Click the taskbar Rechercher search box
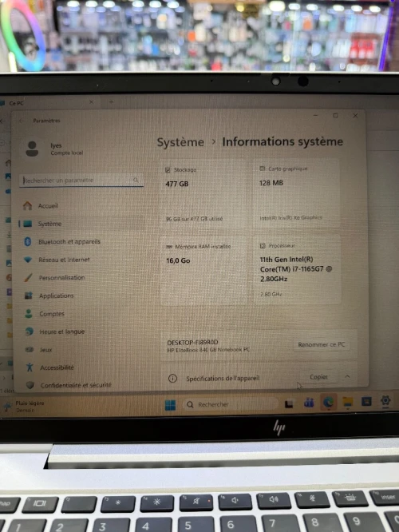 pos(231,404)
